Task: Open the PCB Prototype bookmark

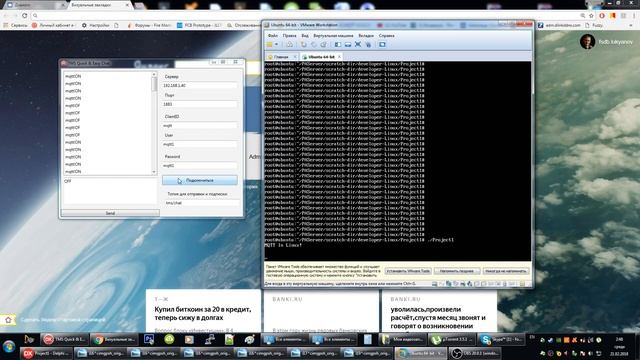Action: [x=199, y=25]
